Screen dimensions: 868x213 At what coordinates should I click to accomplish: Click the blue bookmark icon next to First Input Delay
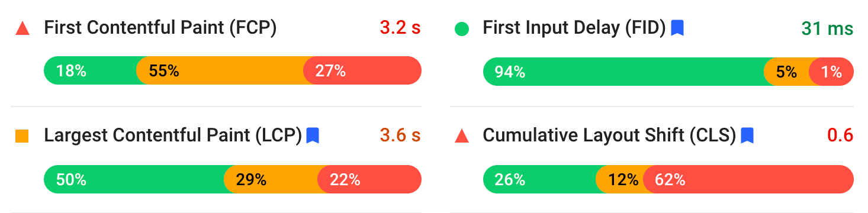(x=677, y=28)
